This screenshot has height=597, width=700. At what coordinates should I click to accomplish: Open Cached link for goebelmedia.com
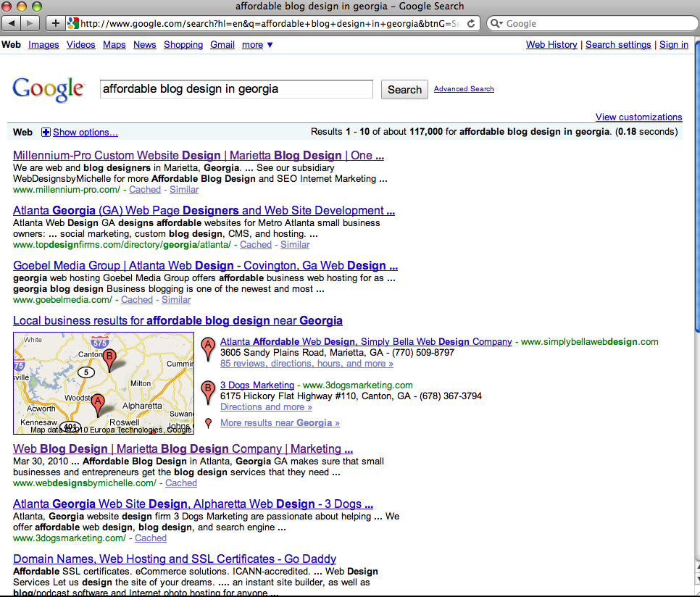pos(137,300)
